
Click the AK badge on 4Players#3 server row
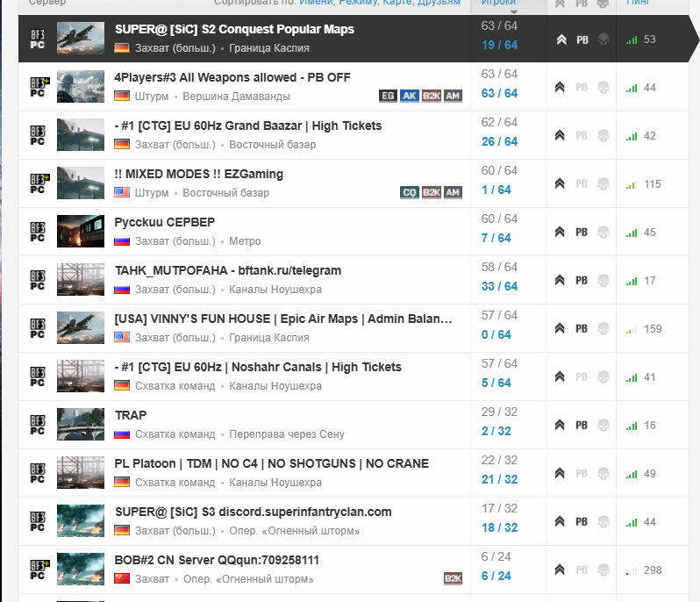[x=410, y=96]
